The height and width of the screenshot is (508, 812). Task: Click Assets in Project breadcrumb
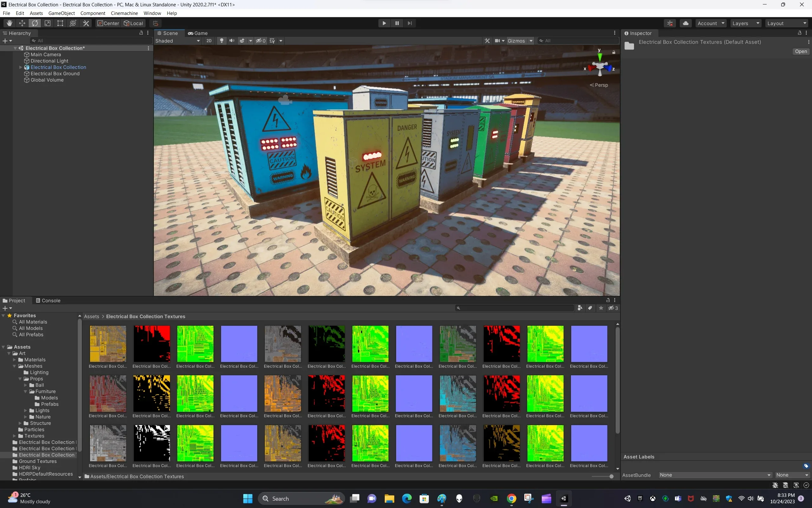(92, 317)
